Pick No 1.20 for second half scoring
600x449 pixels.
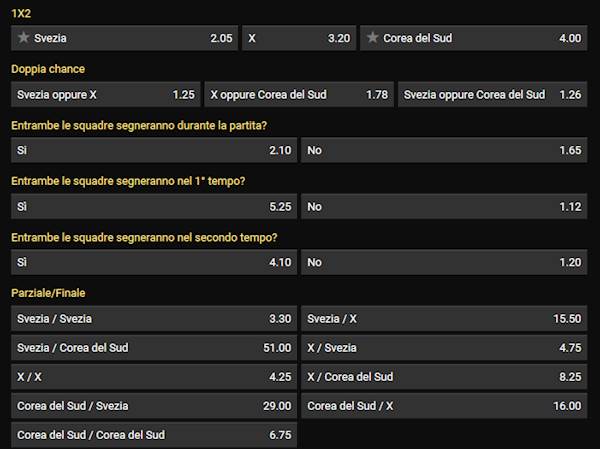(444, 262)
